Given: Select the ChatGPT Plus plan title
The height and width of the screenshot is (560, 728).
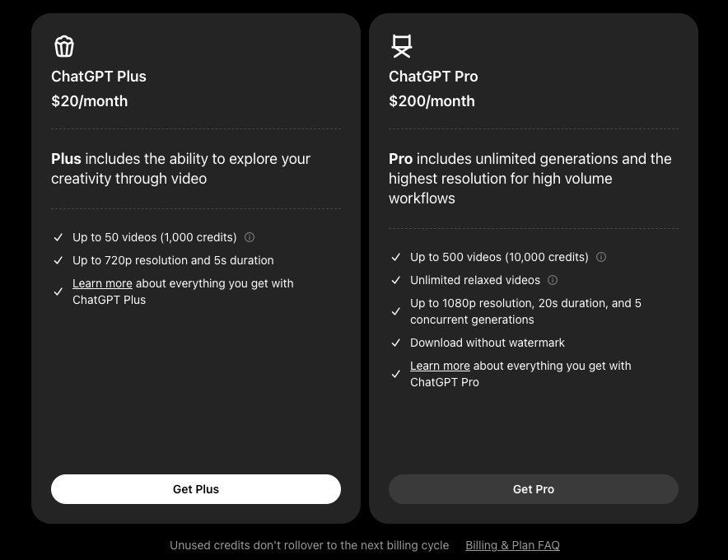Looking at the screenshot, I should click(x=99, y=77).
